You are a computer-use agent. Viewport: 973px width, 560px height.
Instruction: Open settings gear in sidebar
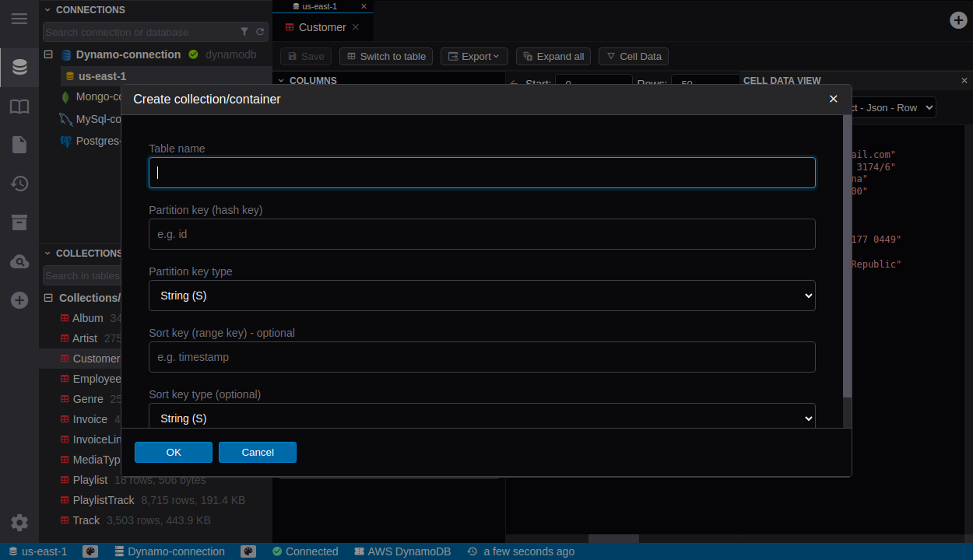[19, 523]
